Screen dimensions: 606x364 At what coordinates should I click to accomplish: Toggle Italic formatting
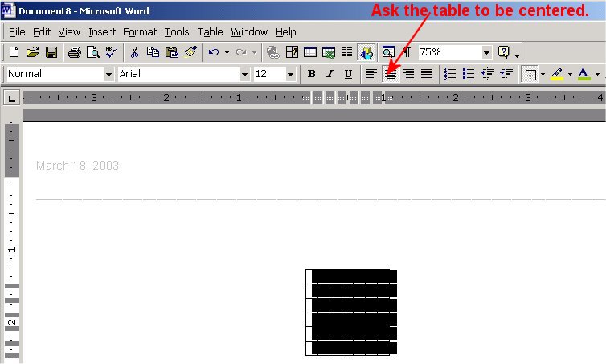[x=330, y=74]
